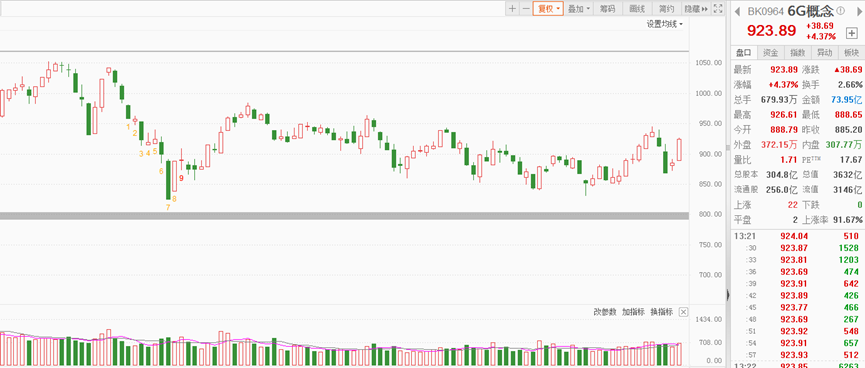Switch to the 异动 tab
The image size is (865, 368).
824,53
